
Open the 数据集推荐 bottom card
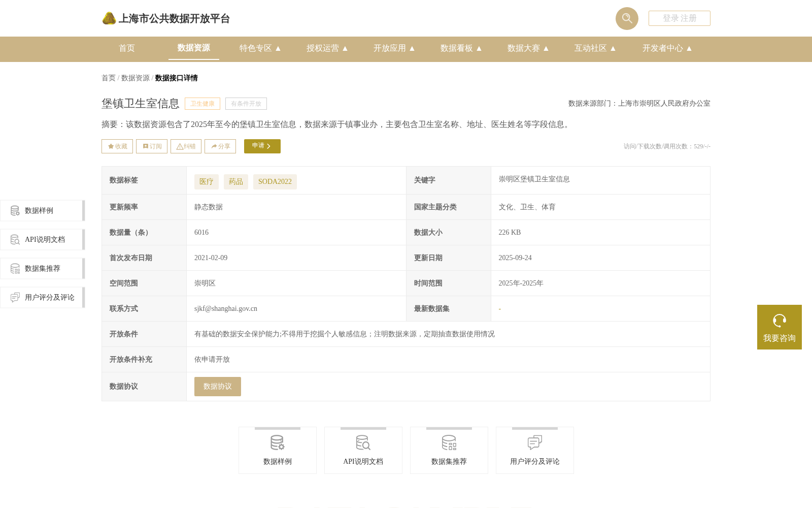coord(449,451)
